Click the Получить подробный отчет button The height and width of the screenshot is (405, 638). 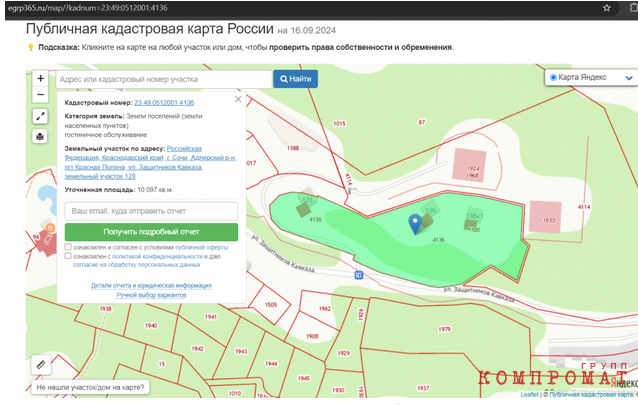151,232
